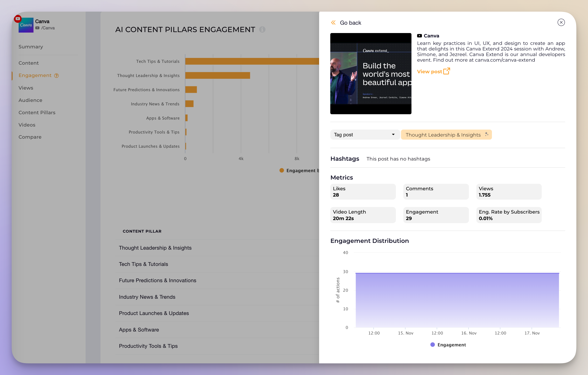
Task: Click the Canva profile logo
Action: coord(26,25)
